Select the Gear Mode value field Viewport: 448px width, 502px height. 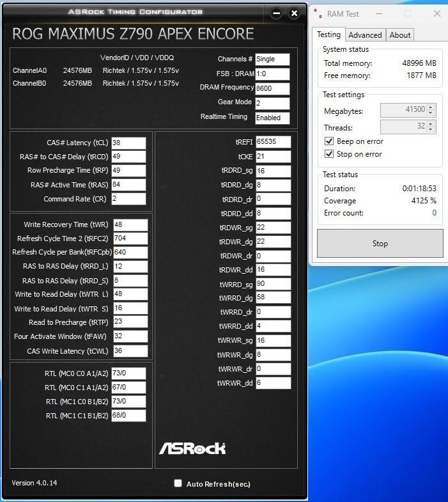click(x=272, y=104)
